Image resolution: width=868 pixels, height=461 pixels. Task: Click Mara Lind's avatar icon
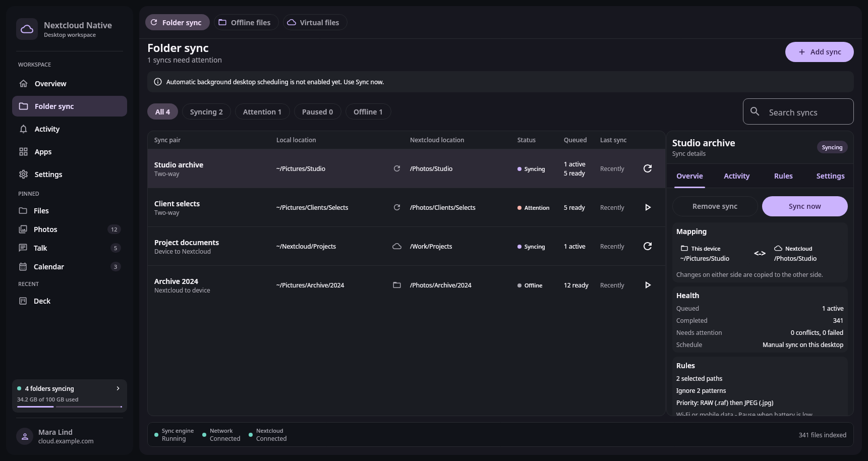pos(25,436)
